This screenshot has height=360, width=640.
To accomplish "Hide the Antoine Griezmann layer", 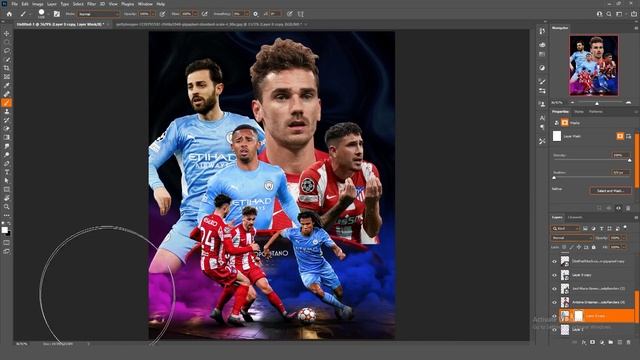I will 554,302.
